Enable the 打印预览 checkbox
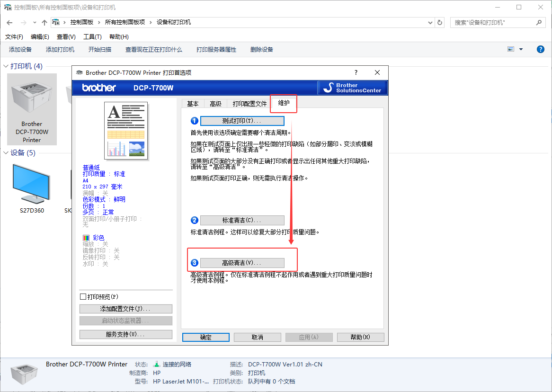The height and width of the screenshot is (392, 552). point(83,297)
